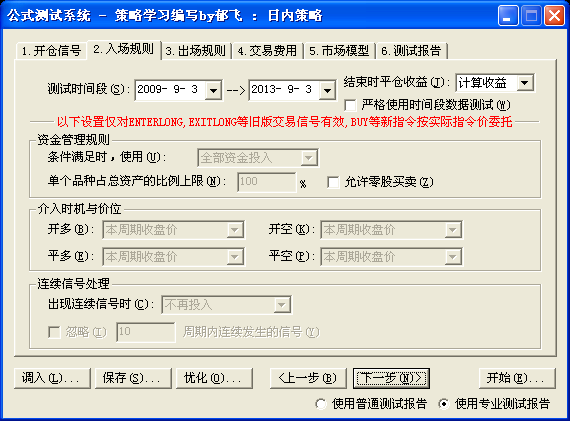Viewport: 570px width, 421px height.
Task: Click the 调入(L)... button
Action: tap(52, 378)
